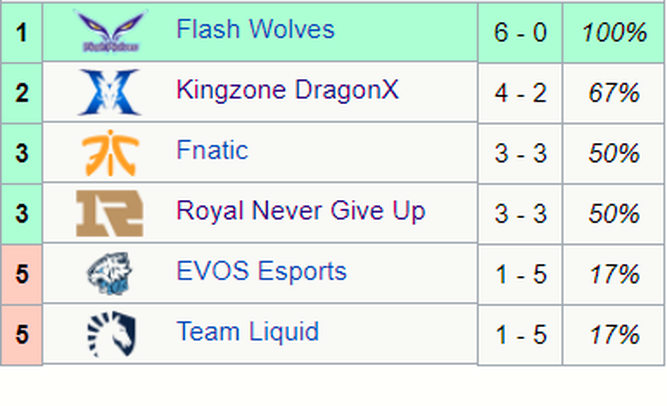Image resolution: width=667 pixels, height=406 pixels.
Task: Open the Team Liquid team link
Action: tap(248, 332)
